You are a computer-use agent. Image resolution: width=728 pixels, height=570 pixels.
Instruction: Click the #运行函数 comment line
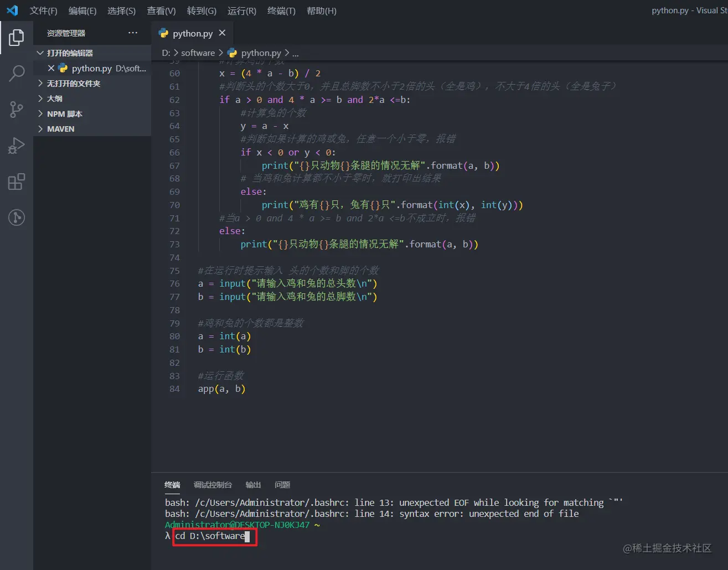point(220,376)
